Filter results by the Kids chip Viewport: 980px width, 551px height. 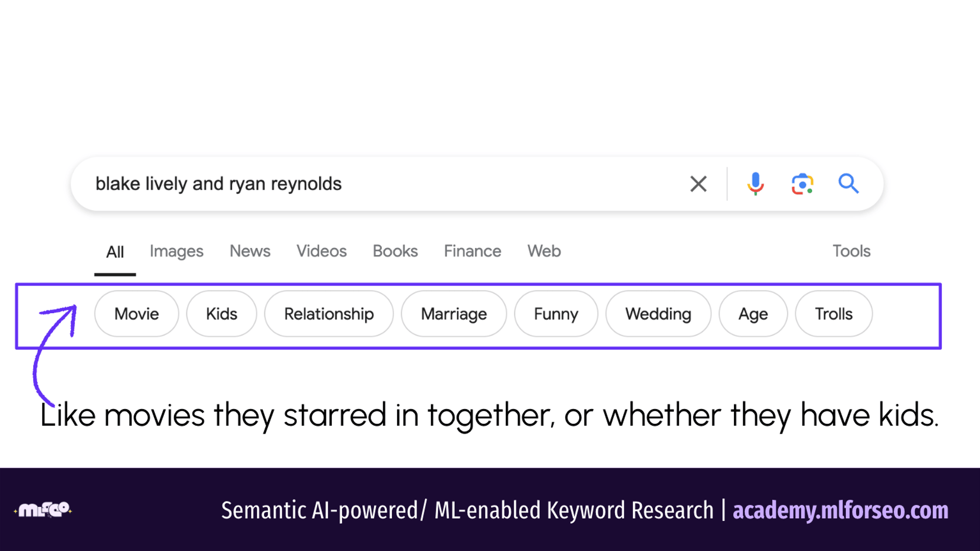[222, 314]
